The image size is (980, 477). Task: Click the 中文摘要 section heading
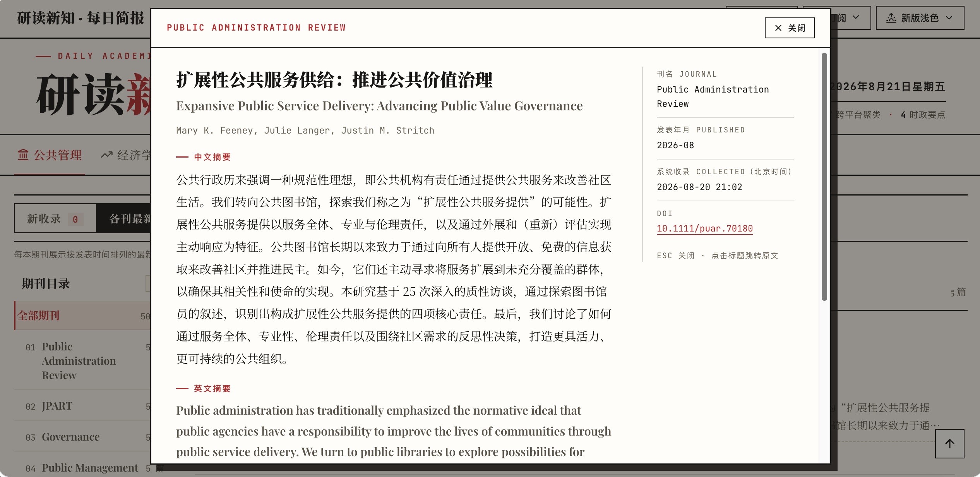[x=212, y=157]
